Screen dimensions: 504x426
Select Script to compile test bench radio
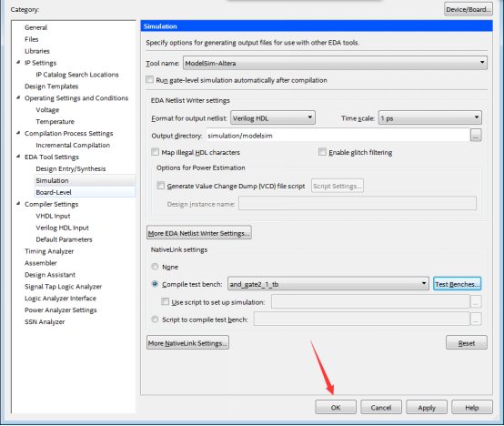click(x=155, y=319)
